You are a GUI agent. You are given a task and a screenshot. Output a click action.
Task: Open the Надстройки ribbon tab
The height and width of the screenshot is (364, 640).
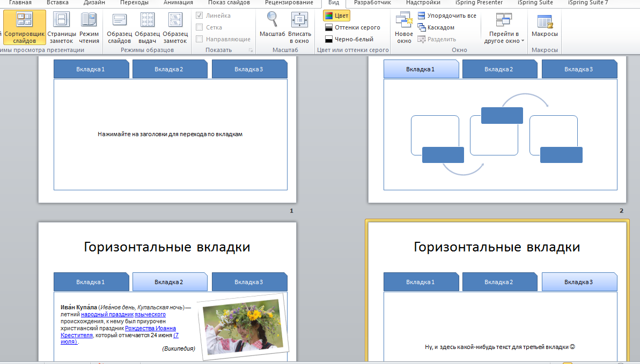pyautogui.click(x=423, y=3)
